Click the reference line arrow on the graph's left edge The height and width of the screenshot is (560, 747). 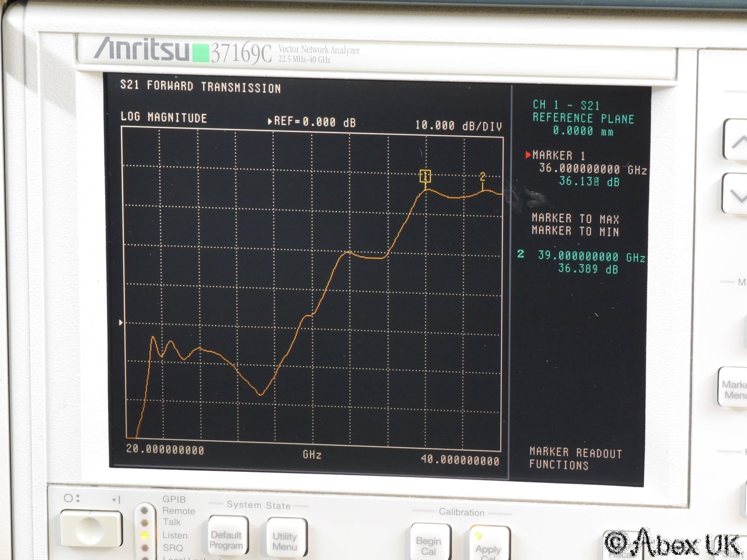point(121,322)
